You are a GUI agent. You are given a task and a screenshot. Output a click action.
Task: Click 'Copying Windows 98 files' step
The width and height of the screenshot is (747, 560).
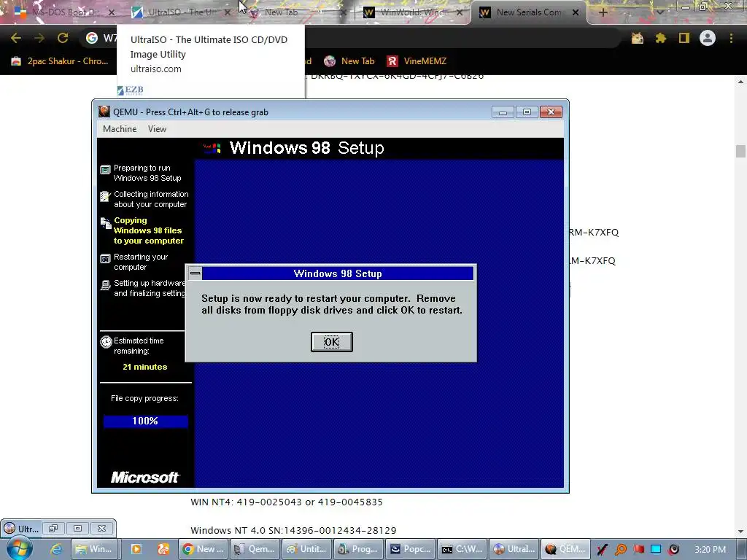(x=148, y=230)
